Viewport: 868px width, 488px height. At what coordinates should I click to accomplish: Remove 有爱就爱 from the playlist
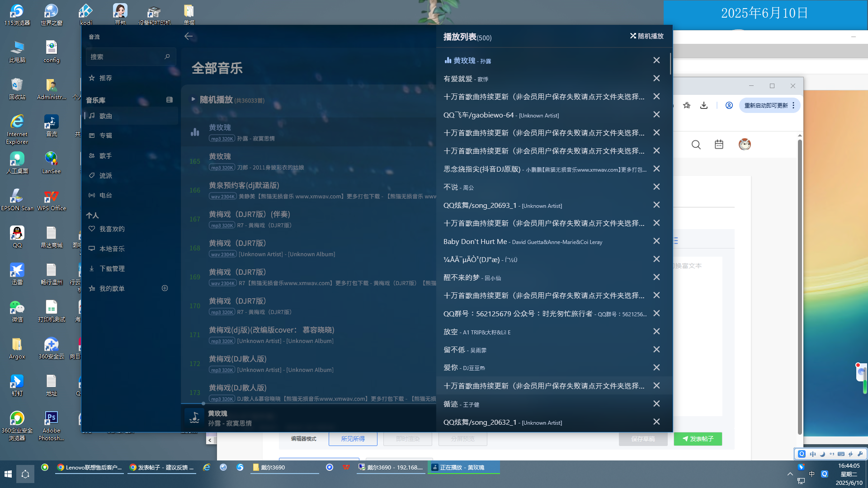[x=656, y=79]
